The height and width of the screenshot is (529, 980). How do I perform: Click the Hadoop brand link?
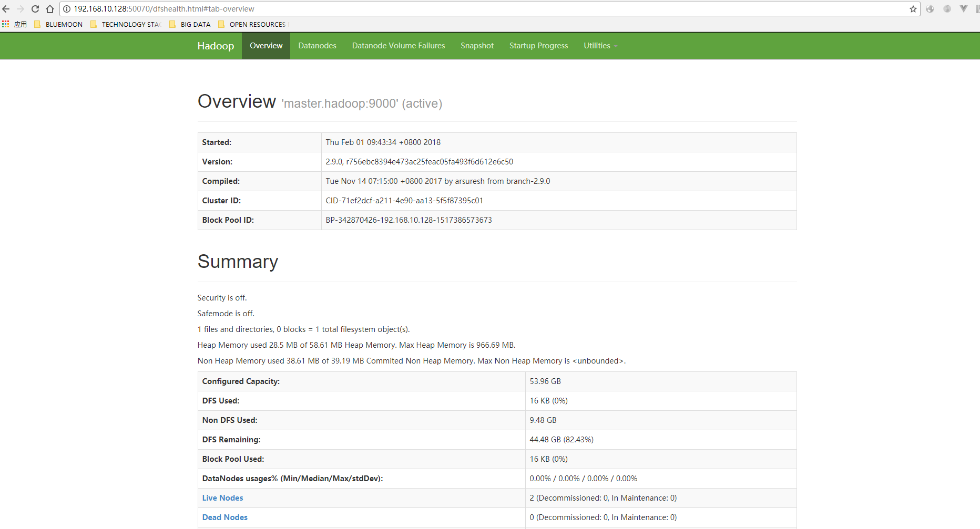216,46
